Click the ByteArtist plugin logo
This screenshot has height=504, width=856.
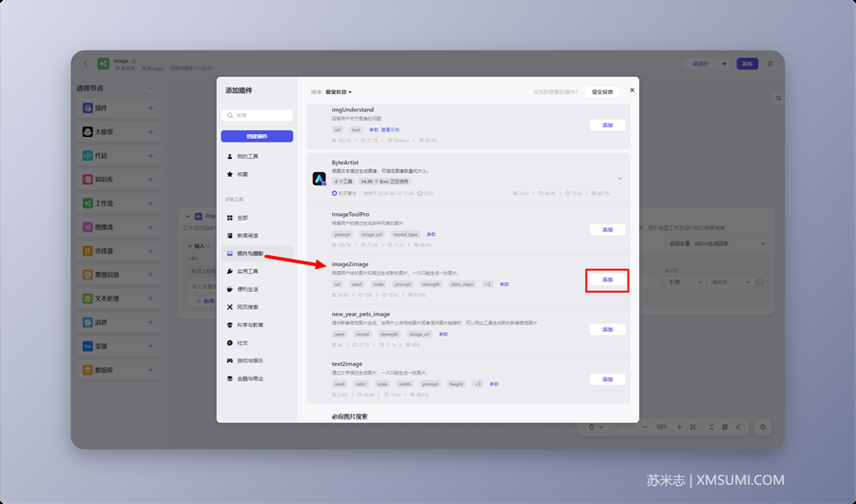[320, 179]
